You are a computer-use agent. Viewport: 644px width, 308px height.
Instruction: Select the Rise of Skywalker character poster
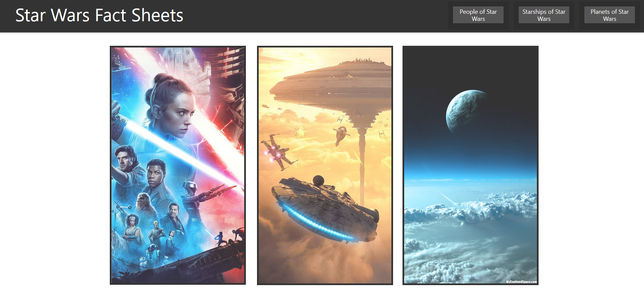coord(178,165)
